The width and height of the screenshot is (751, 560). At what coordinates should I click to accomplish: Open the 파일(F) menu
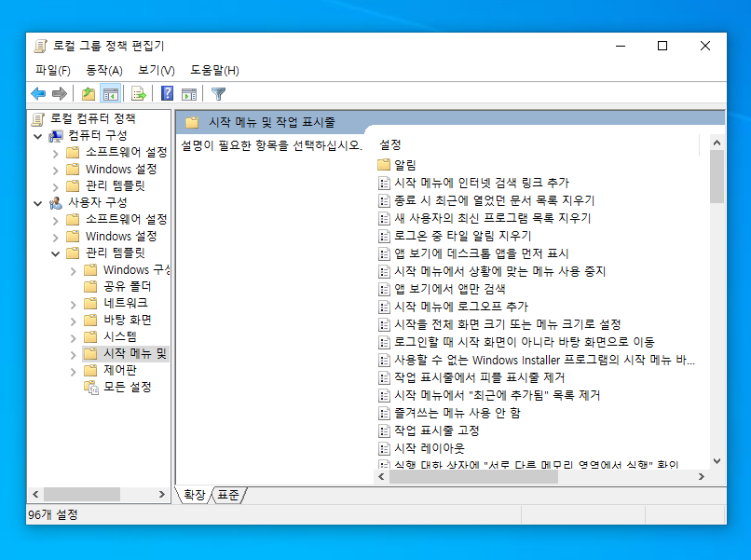pyautogui.click(x=53, y=71)
